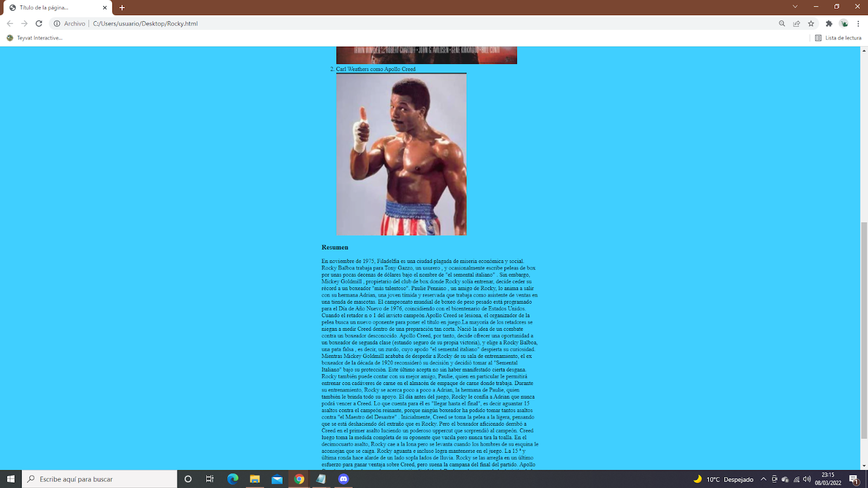
Task: Click the page scrollbar up arrow
Action: coord(864,50)
